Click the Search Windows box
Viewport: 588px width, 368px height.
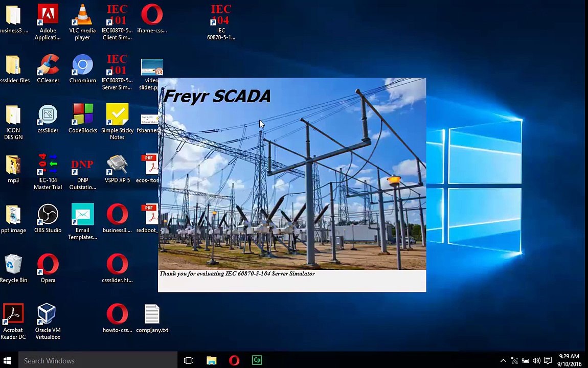pyautogui.click(x=98, y=360)
